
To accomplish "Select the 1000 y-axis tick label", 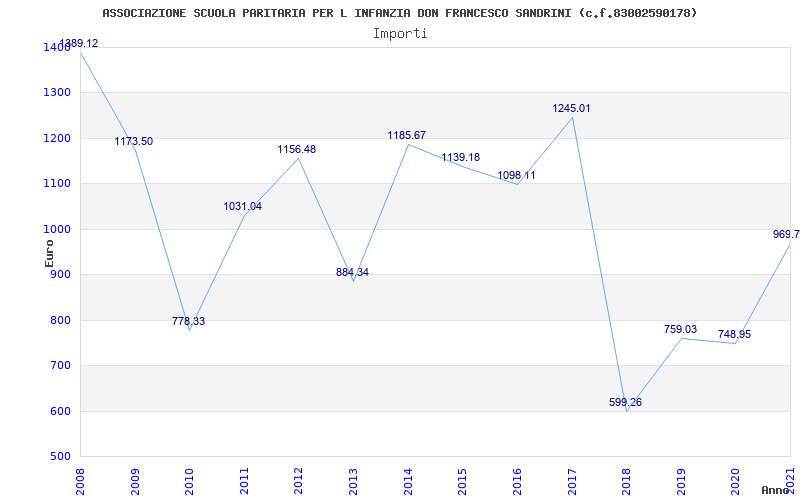I will (x=58, y=230).
